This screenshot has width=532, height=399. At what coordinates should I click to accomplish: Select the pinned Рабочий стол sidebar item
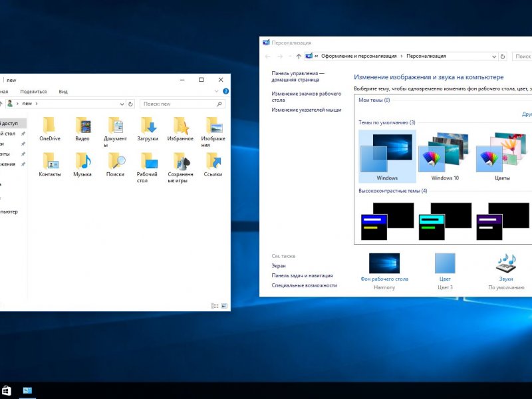coord(12,134)
